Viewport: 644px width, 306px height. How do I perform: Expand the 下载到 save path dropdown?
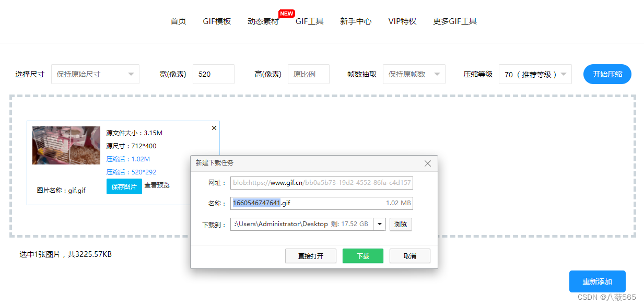coord(379,223)
